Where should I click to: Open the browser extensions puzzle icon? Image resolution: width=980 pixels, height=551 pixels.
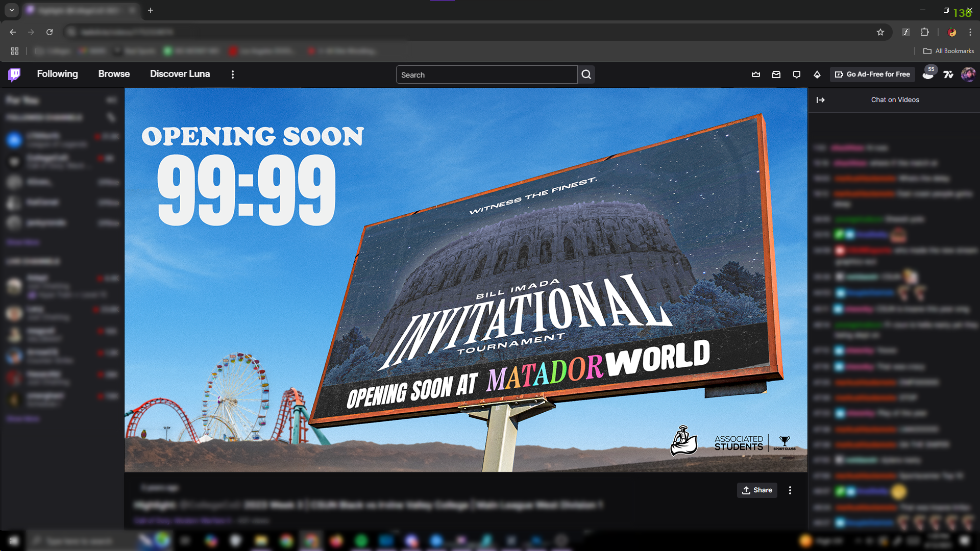click(x=924, y=32)
